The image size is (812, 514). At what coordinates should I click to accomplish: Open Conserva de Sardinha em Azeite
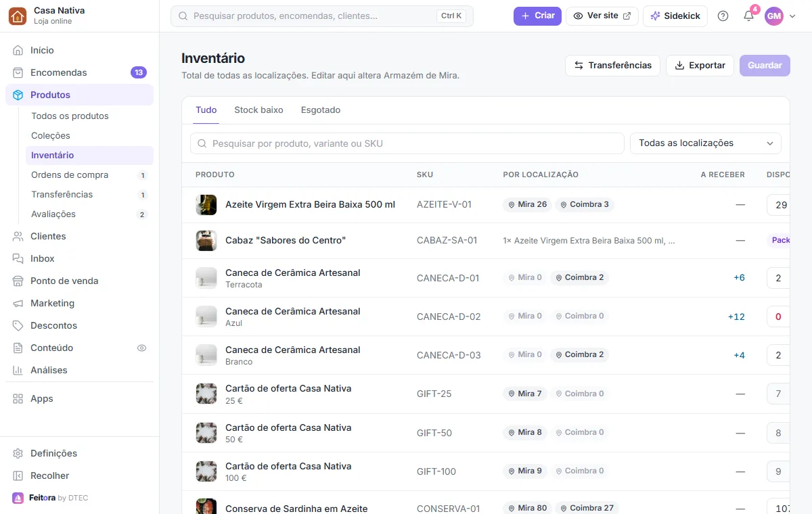296,509
